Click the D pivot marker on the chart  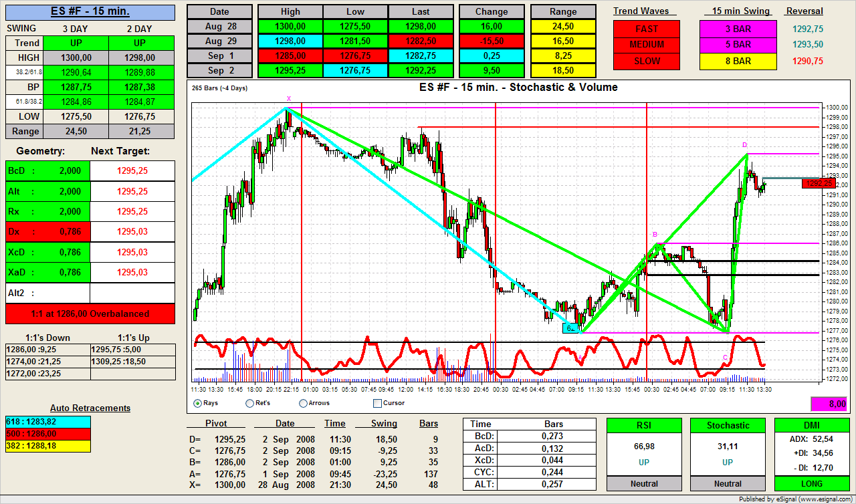click(x=744, y=145)
